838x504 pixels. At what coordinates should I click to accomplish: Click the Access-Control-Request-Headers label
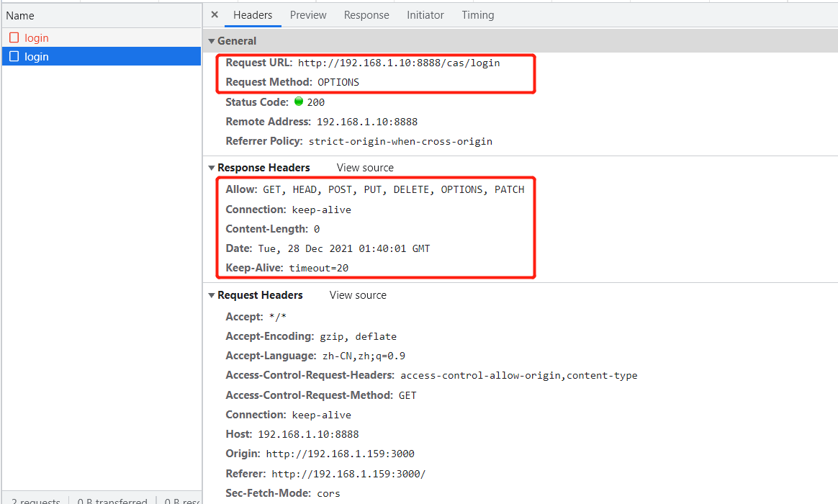click(x=310, y=375)
